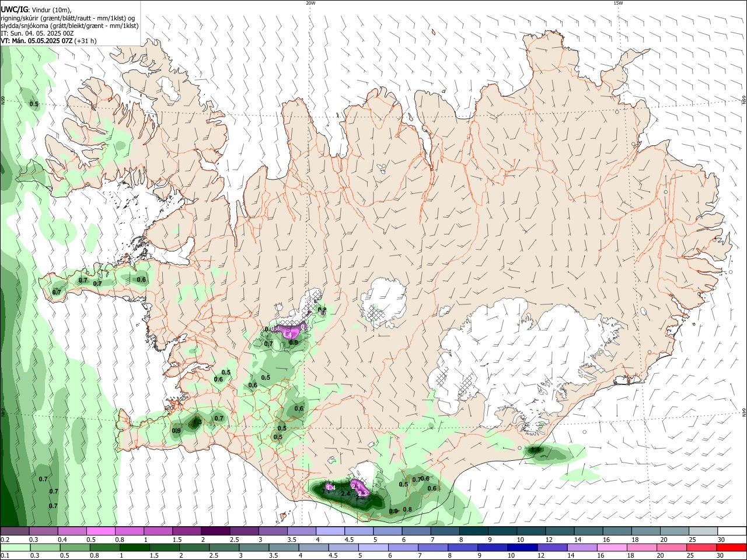Click the darkest green rain-legend swatch labeled 1
Screen dimensions: 747x560
(135, 547)
